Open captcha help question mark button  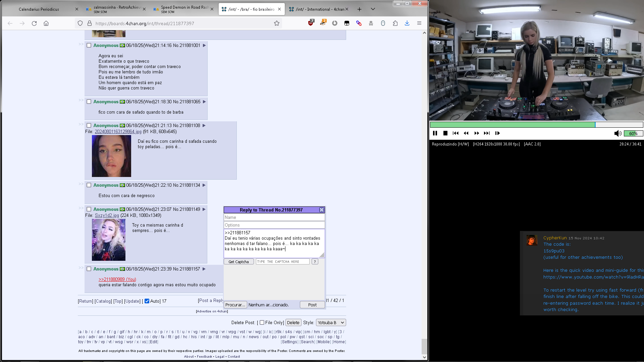coord(315,262)
